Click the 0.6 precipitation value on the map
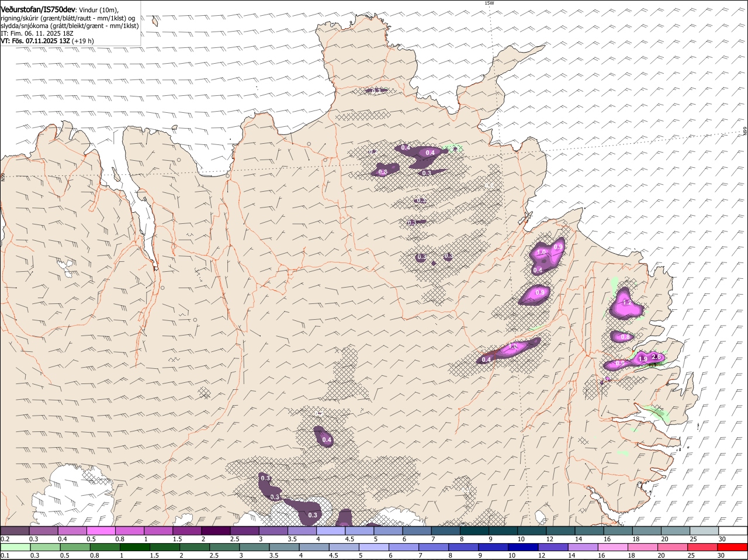 383,172
